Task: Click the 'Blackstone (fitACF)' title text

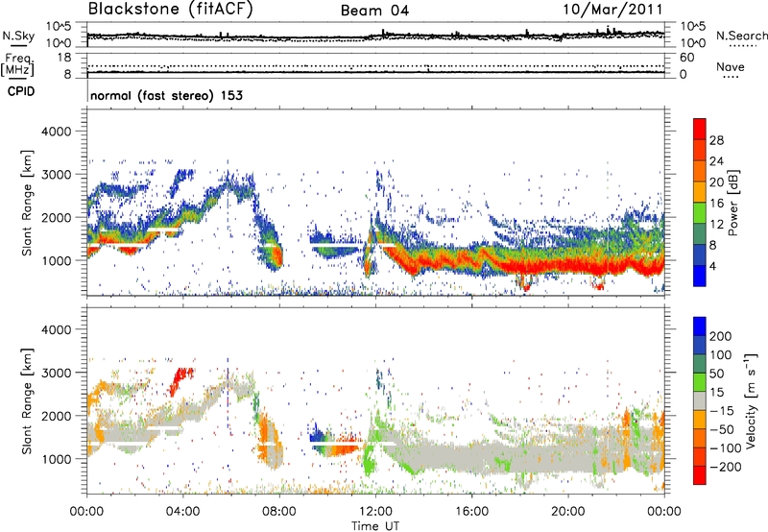Action: 170,10
